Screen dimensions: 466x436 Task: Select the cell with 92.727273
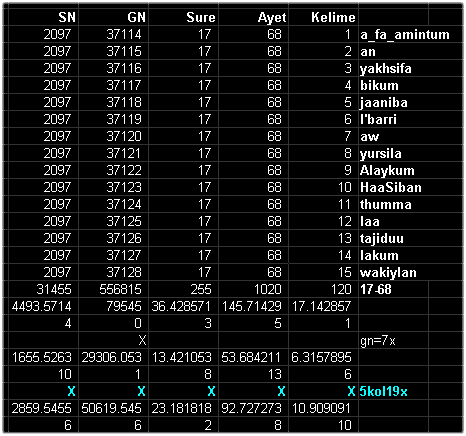click(253, 408)
